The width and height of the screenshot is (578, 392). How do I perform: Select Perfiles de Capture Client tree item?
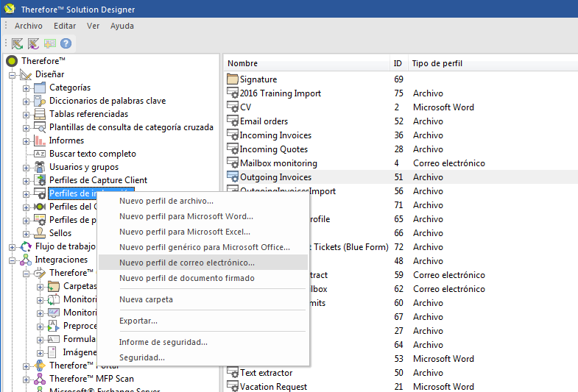(x=98, y=180)
